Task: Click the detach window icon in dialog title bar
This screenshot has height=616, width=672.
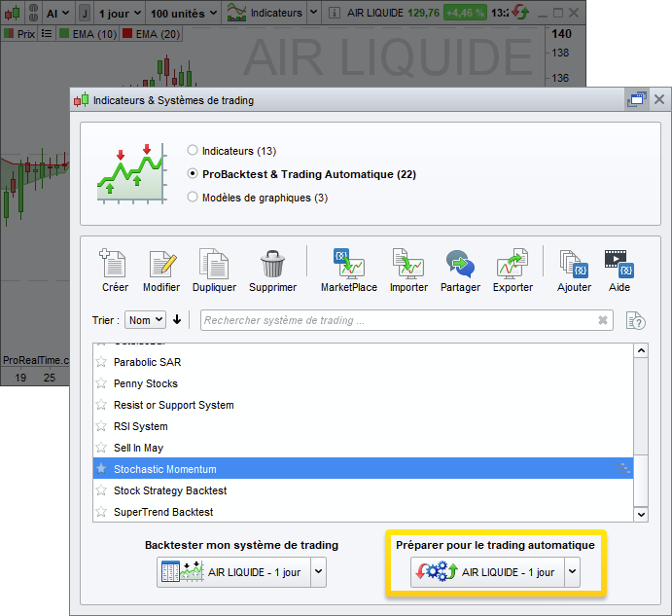Action: tap(636, 99)
